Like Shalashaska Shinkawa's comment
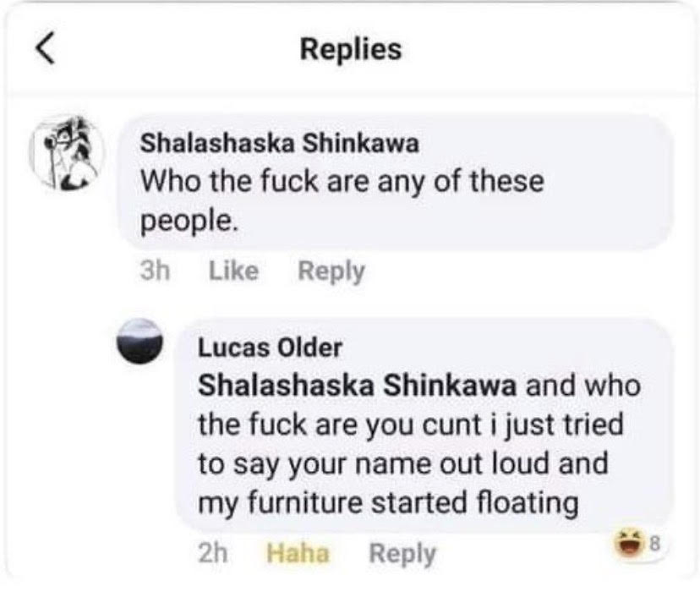700x608 pixels. [x=232, y=271]
